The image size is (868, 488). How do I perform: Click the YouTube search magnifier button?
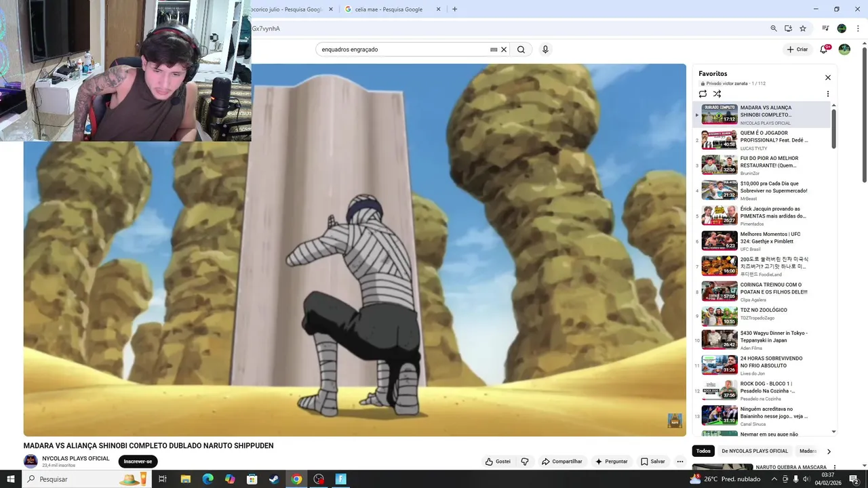(x=521, y=49)
